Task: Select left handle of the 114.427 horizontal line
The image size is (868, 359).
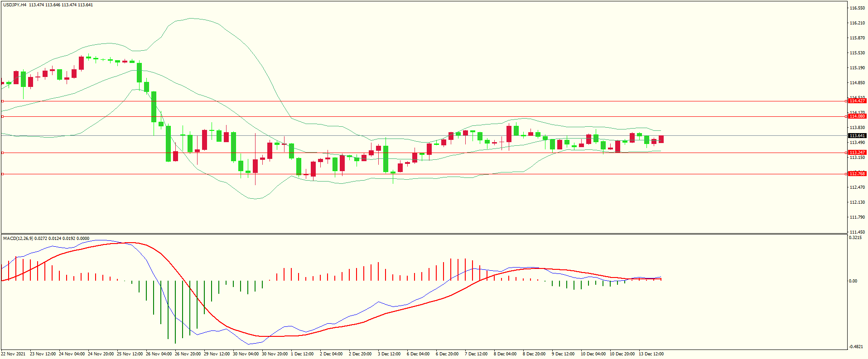Action: point(3,101)
